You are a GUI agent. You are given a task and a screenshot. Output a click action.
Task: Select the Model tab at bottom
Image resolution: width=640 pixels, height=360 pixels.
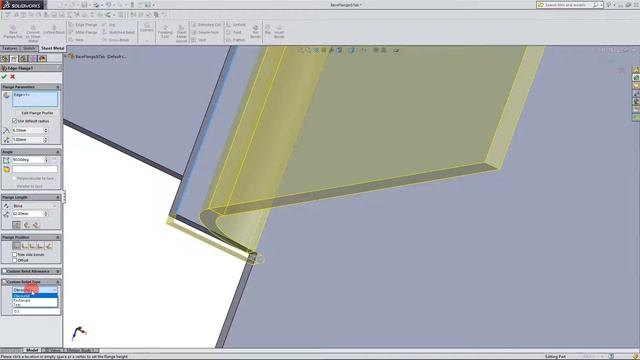pos(32,350)
